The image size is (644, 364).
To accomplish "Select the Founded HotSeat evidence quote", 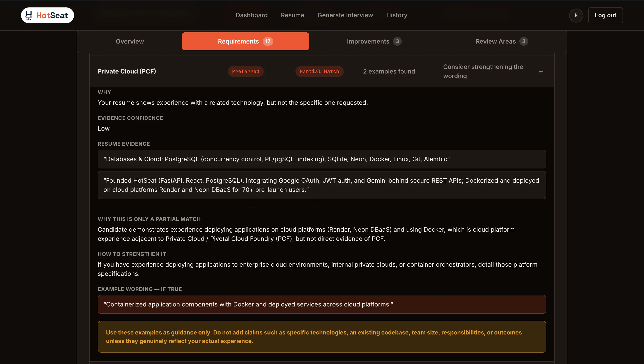I will 322,185.
